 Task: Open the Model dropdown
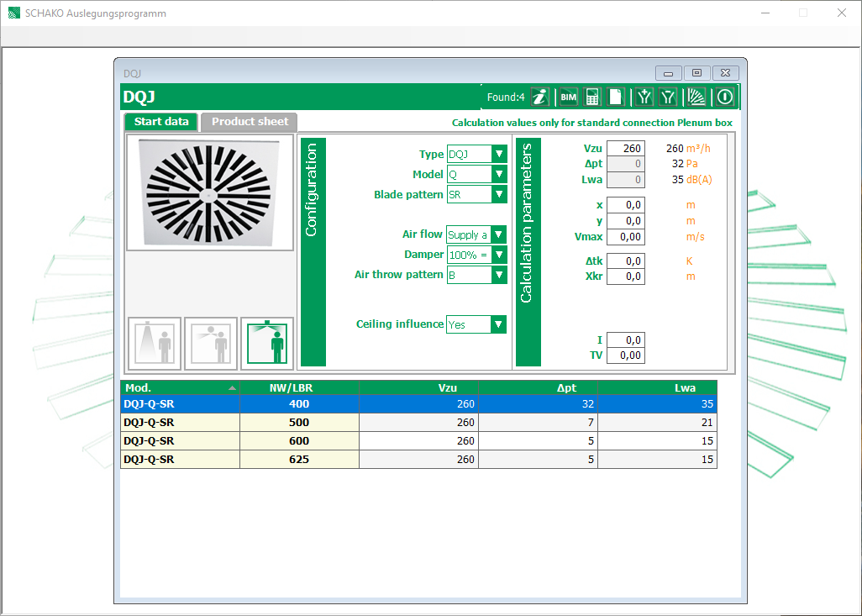click(x=498, y=174)
